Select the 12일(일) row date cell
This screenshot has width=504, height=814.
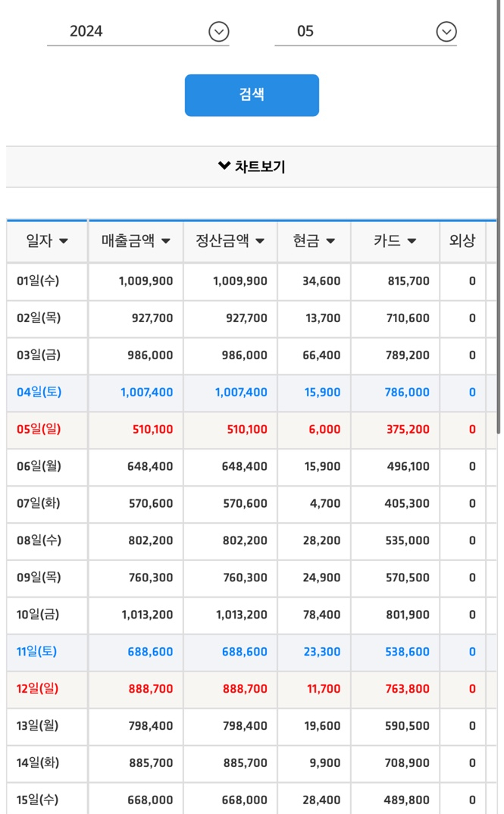coord(38,689)
